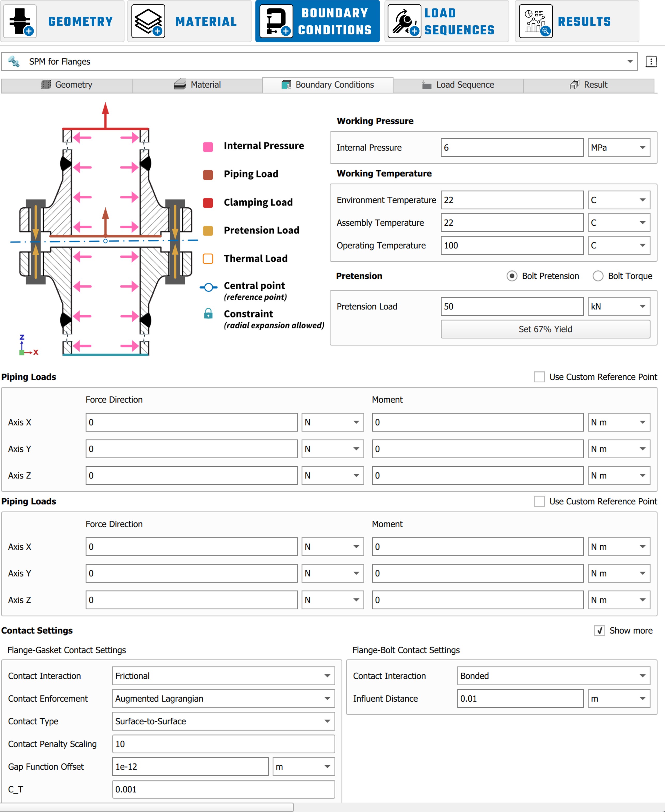The image size is (665, 812).
Task: Click the Material layers icon in top banner
Action: [x=148, y=21]
